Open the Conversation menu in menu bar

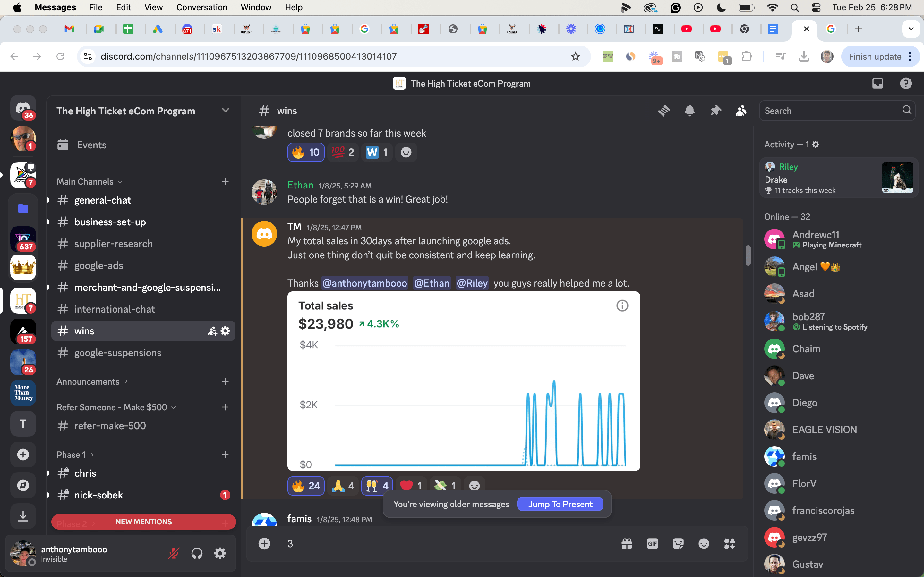201,7
